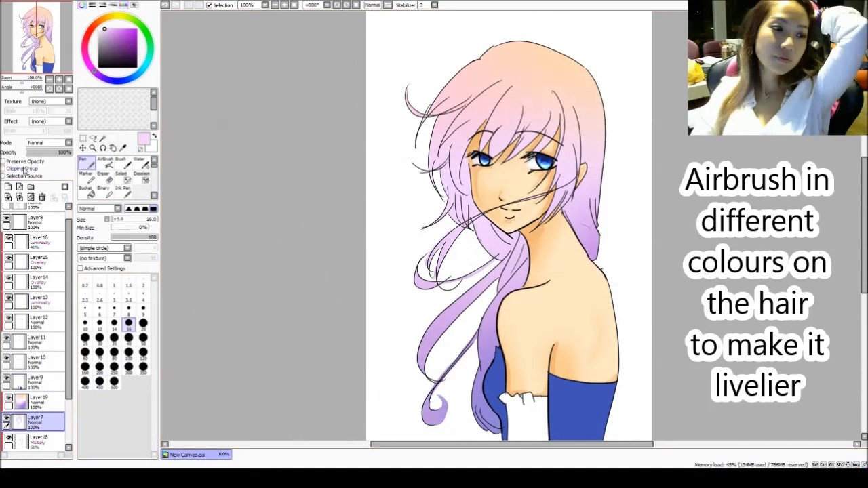Hide Layer 16 with its eye icon
The height and width of the screenshot is (488, 868).
7,239
